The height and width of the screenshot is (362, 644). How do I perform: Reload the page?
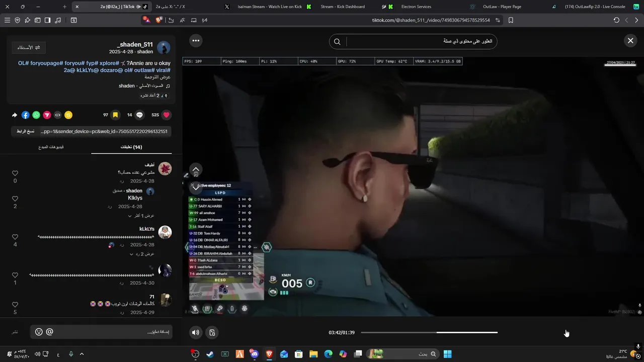(616, 20)
